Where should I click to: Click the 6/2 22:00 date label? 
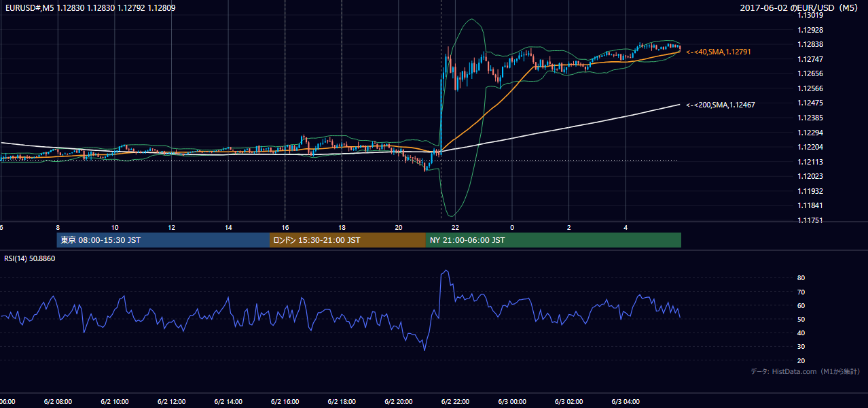tap(456, 402)
